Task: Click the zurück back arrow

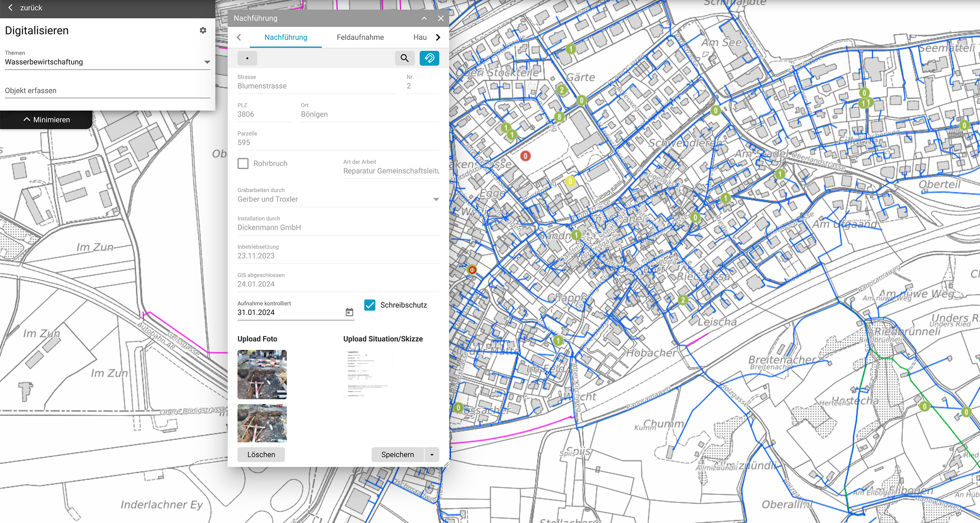Action: tap(11, 8)
